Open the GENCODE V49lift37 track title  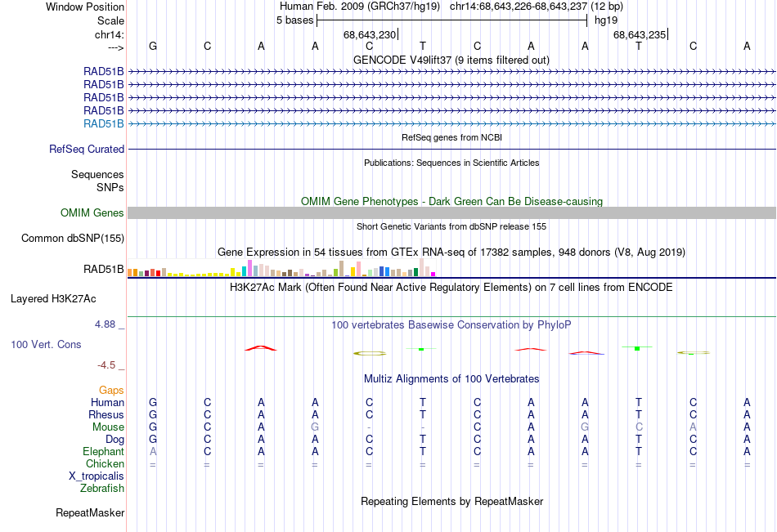click(x=451, y=60)
